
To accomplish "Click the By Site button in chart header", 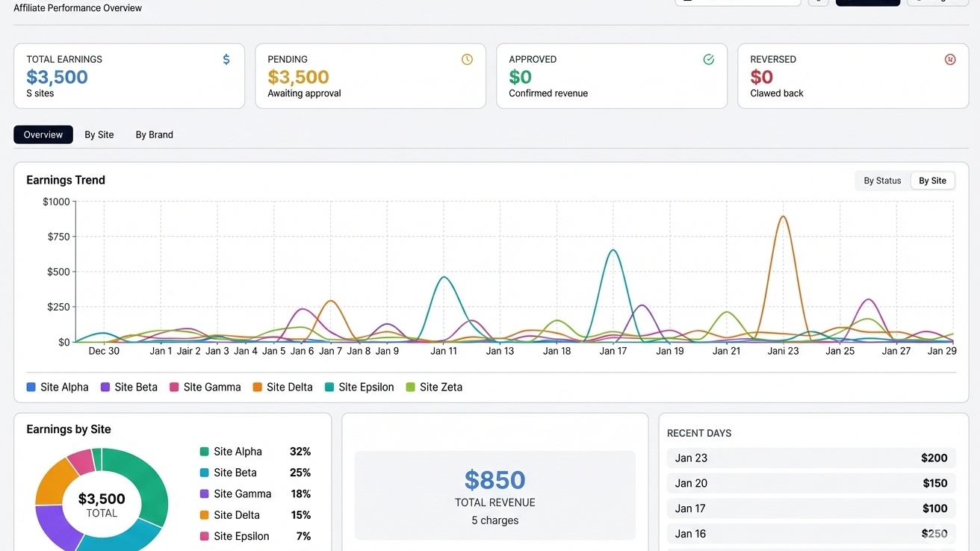I will click(932, 180).
